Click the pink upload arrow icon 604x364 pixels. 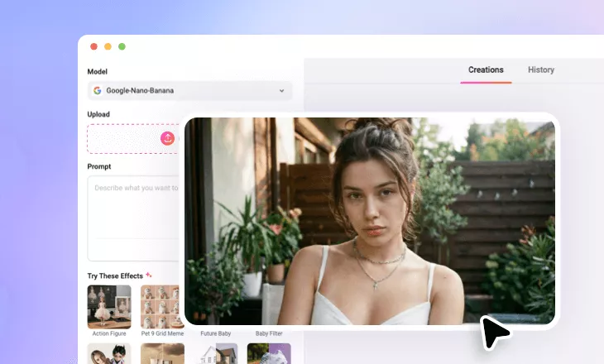(x=168, y=138)
